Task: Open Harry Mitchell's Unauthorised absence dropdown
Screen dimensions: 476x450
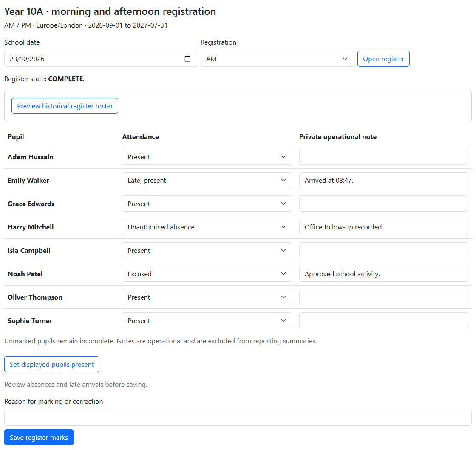Action: [x=207, y=227]
